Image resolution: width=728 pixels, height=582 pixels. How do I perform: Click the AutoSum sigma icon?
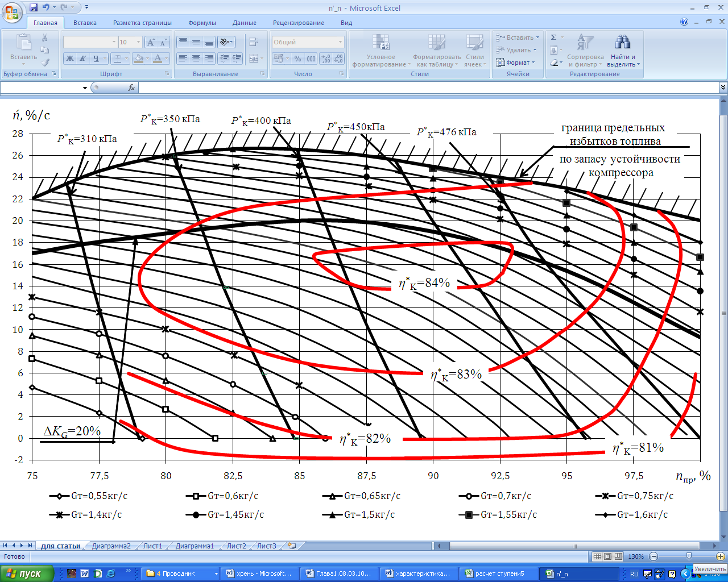(554, 38)
